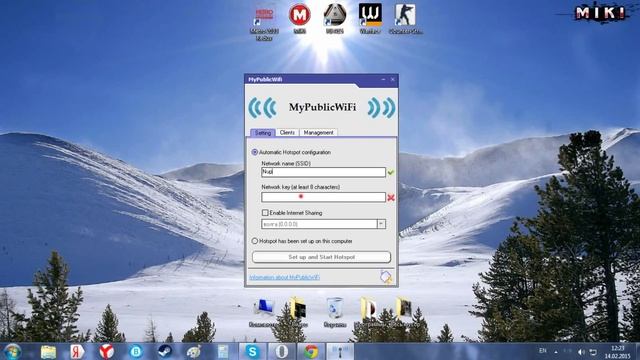Open the Windows Start menu
This screenshot has width=640, height=360.
[13, 351]
